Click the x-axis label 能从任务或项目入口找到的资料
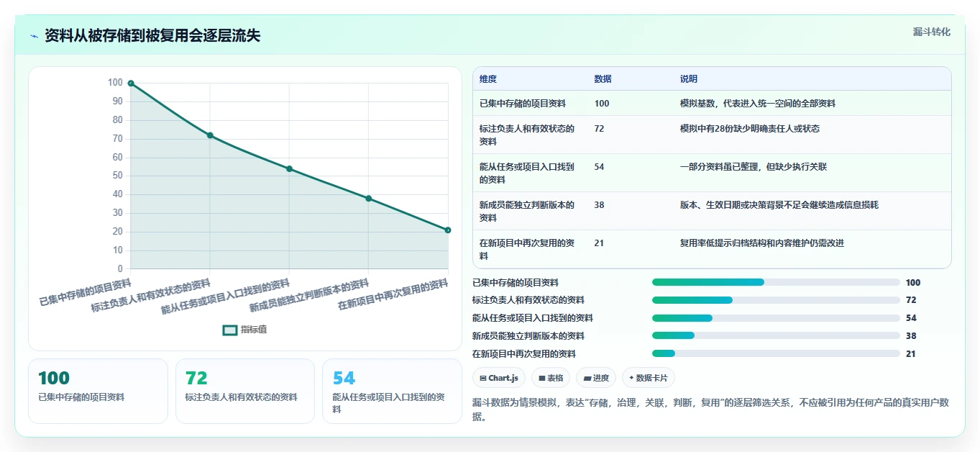 tap(226, 297)
